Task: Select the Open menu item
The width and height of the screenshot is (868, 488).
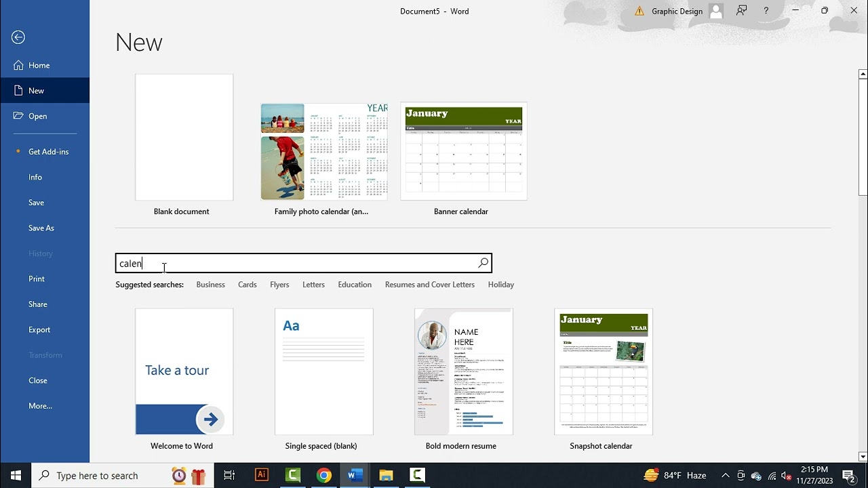Action: 45,116
